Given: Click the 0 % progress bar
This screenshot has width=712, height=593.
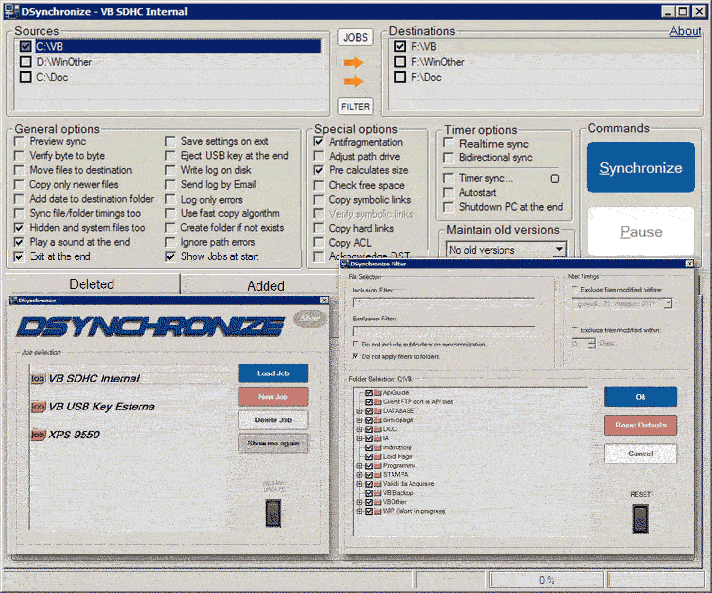Looking at the screenshot, I should click(x=546, y=580).
